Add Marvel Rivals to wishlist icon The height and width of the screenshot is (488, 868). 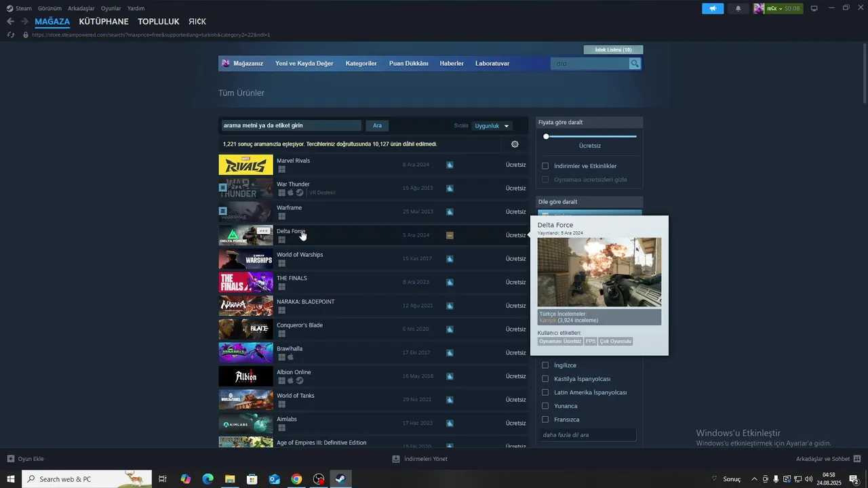450,165
